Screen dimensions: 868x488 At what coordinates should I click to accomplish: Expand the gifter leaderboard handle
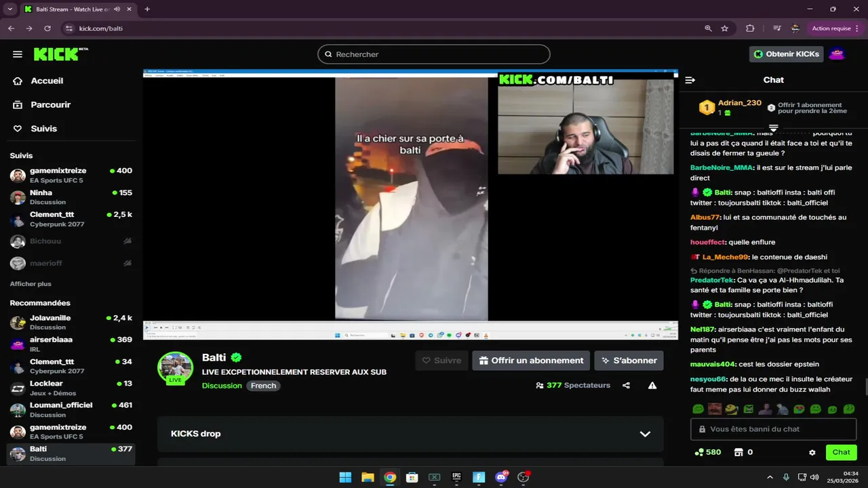(774, 127)
